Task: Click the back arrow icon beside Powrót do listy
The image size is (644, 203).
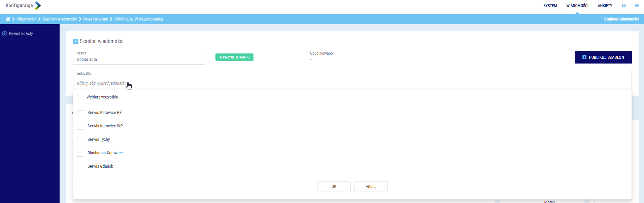Action: tap(5, 34)
